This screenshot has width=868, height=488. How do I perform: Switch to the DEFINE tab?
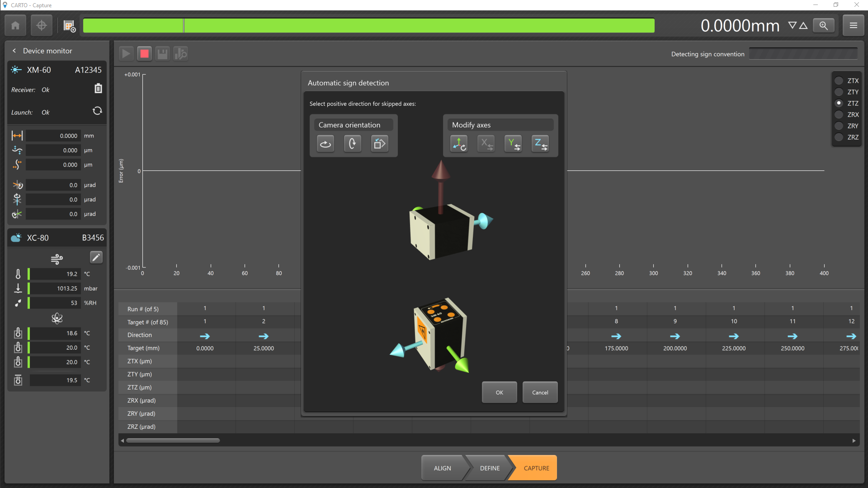(490, 468)
